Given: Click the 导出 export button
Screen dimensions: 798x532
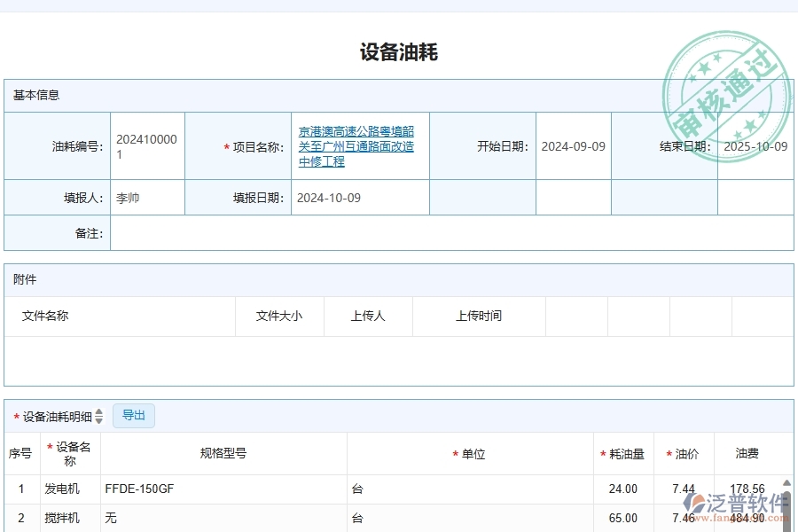Looking at the screenshot, I should (x=134, y=415).
